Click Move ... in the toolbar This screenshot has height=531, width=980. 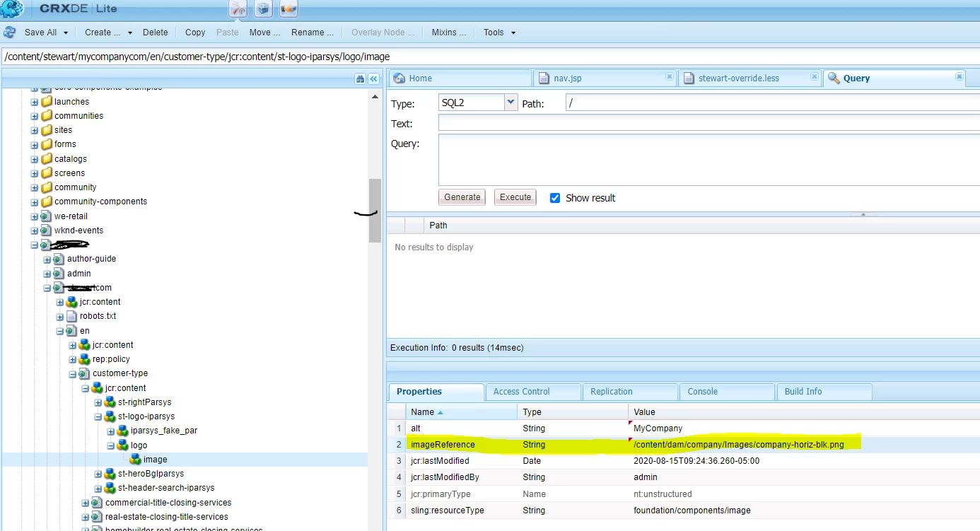tap(264, 33)
